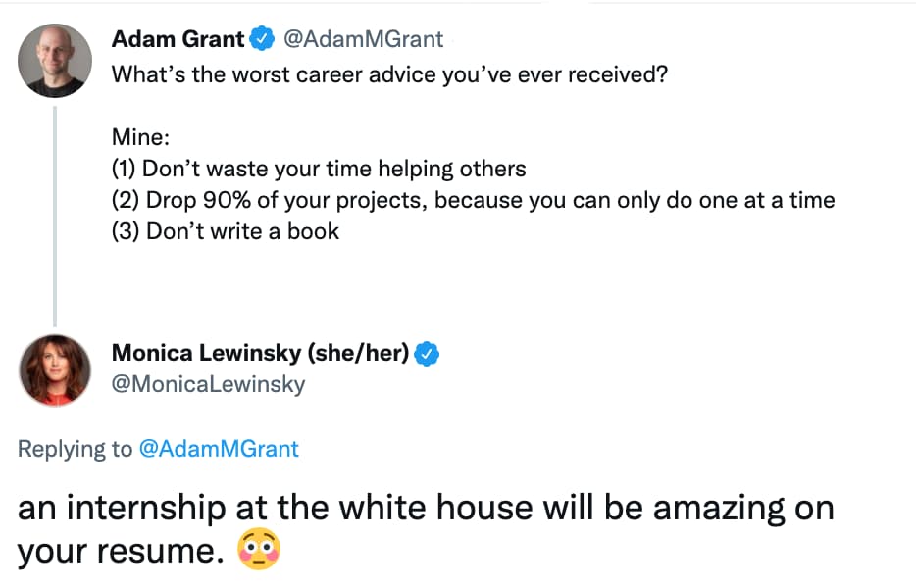This screenshot has width=916, height=588.
Task: Open Adam Grant's profile photo
Action: [55, 61]
